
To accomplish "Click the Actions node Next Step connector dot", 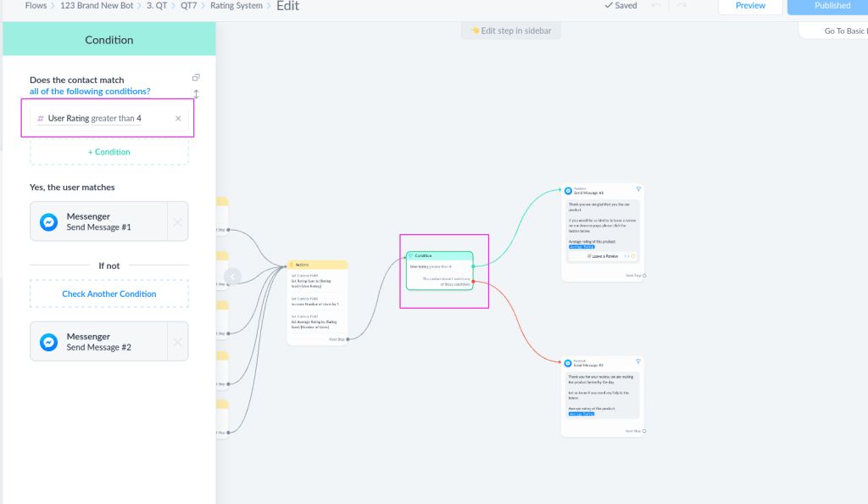I will pyautogui.click(x=348, y=339).
